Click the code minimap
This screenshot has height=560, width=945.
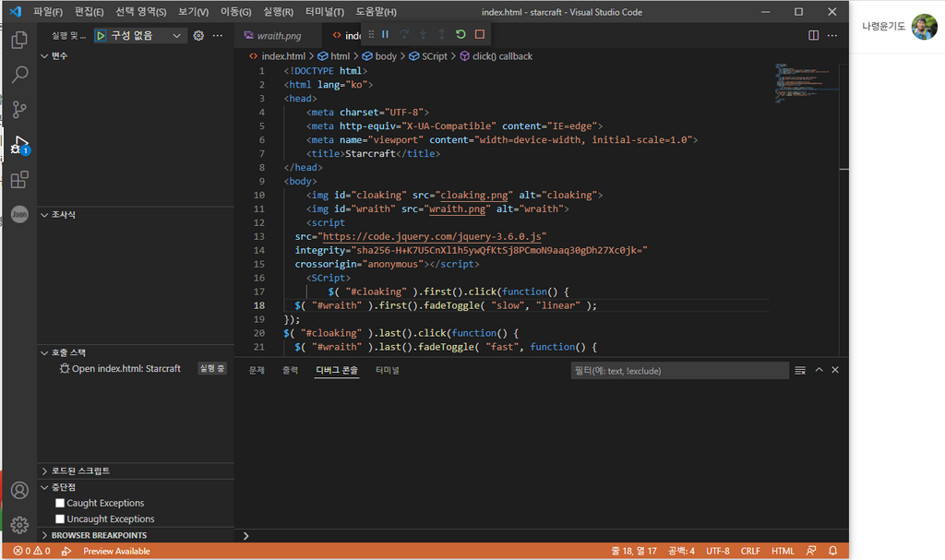click(806, 83)
